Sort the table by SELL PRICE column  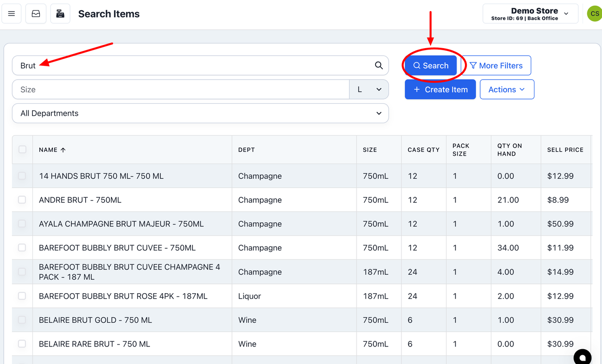565,150
